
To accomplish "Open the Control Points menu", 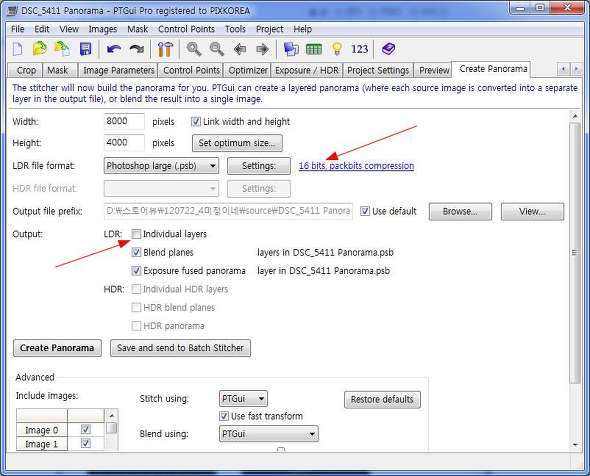I will [x=186, y=29].
